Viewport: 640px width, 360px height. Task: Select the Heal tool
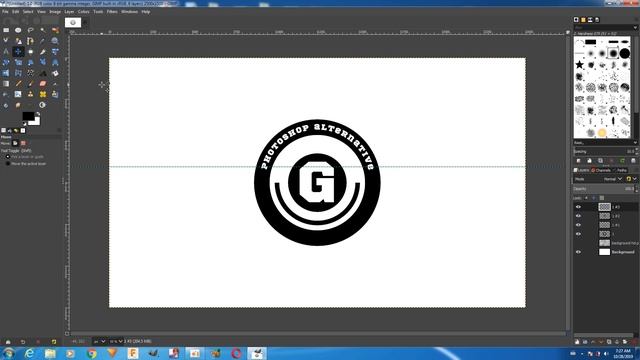43,94
